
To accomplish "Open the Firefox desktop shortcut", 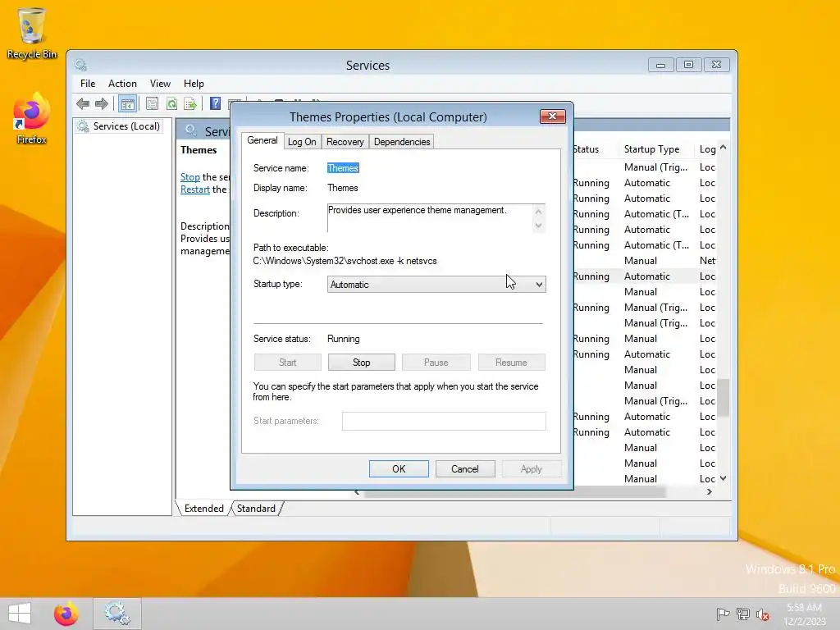I will pos(31,118).
